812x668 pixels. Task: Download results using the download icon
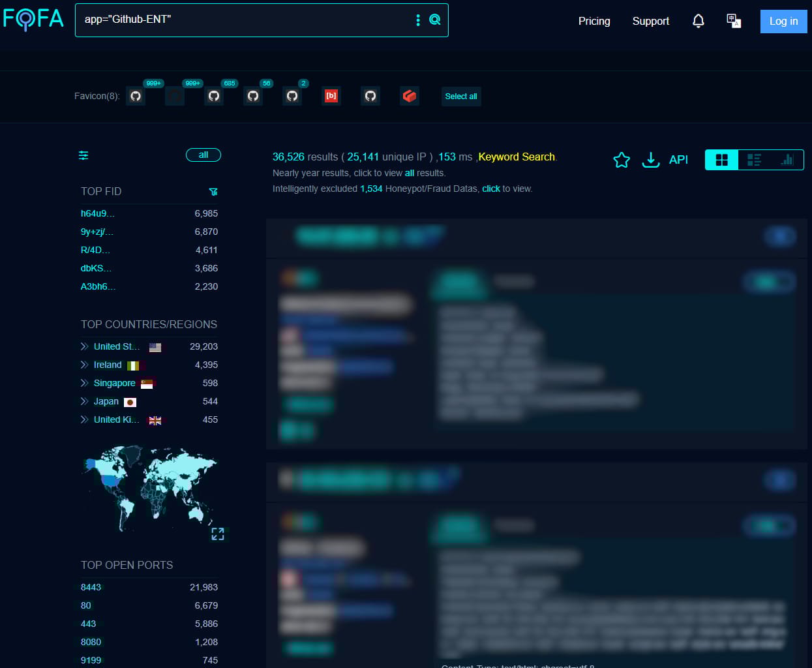click(651, 160)
